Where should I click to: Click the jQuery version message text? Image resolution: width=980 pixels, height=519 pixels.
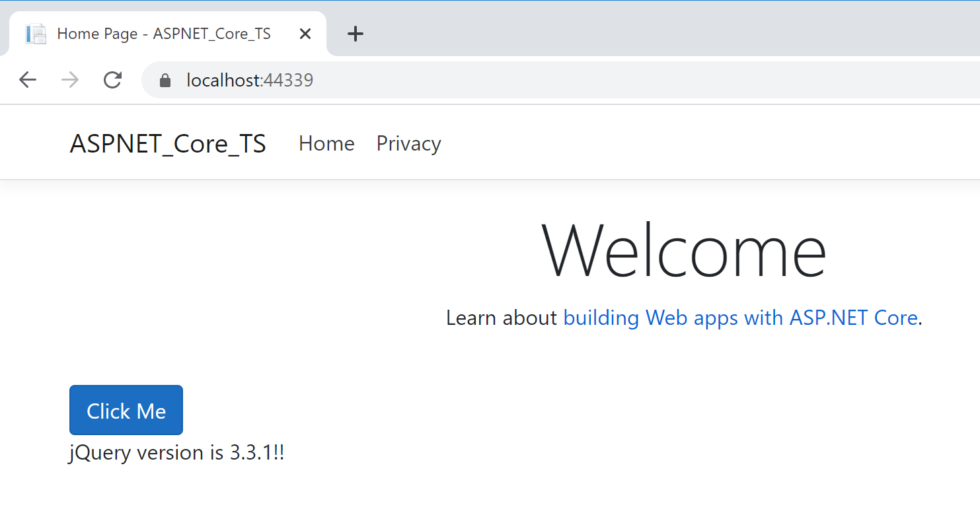pyautogui.click(x=176, y=452)
